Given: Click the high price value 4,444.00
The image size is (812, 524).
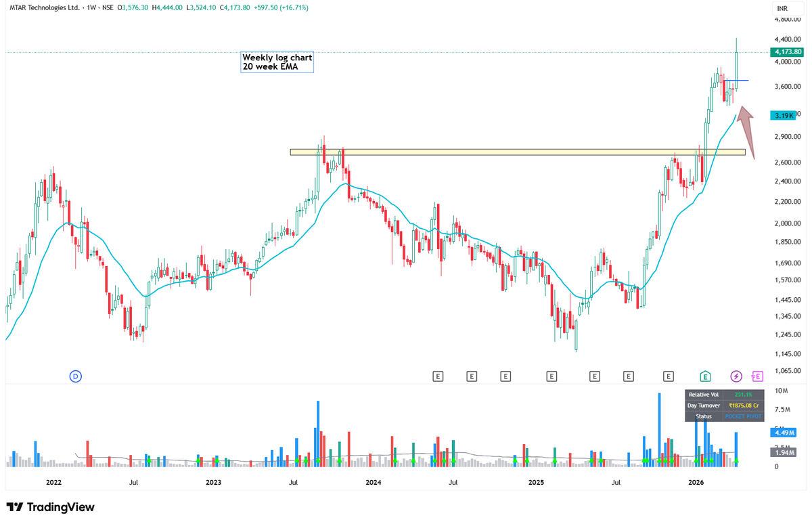Looking at the screenshot, I should (x=170, y=8).
